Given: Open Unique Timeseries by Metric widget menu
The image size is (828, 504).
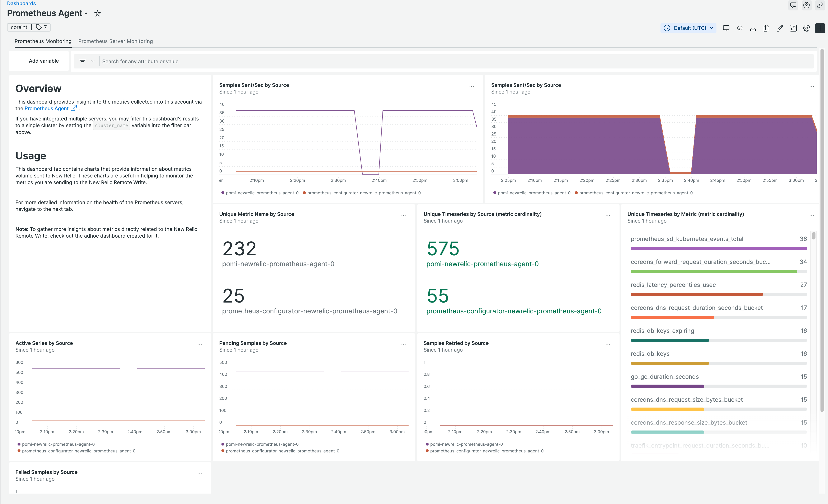Looking at the screenshot, I should click(x=811, y=216).
